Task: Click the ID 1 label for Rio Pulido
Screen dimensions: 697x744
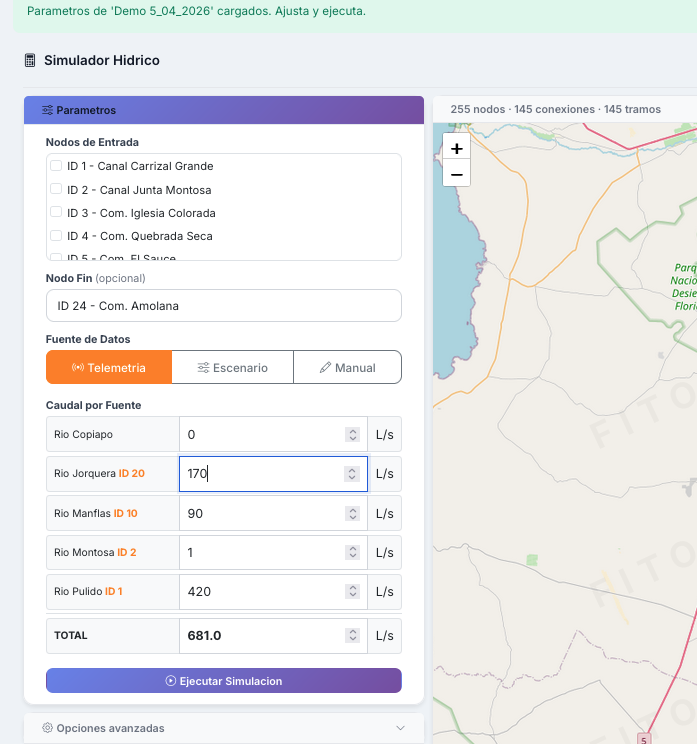Action: point(113,591)
